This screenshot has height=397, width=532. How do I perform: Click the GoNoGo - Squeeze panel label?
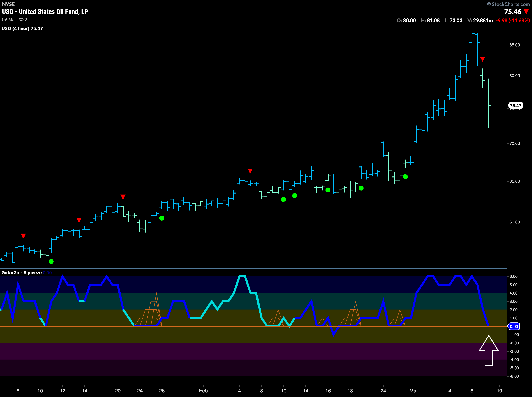22,272
